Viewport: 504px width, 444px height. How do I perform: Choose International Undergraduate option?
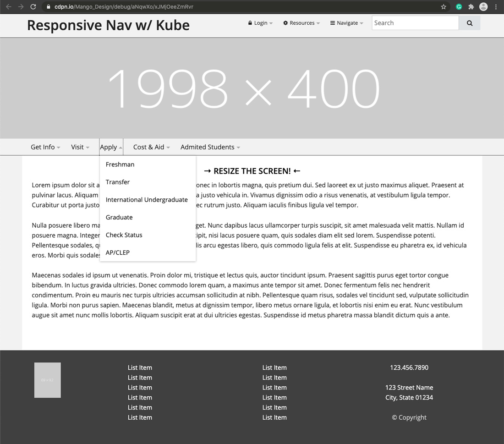coord(147,200)
